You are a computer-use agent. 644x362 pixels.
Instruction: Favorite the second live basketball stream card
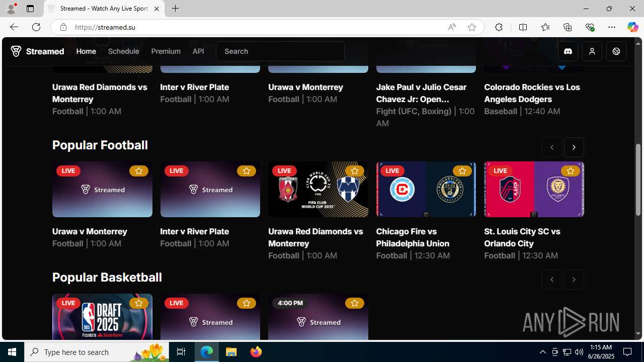click(x=247, y=303)
